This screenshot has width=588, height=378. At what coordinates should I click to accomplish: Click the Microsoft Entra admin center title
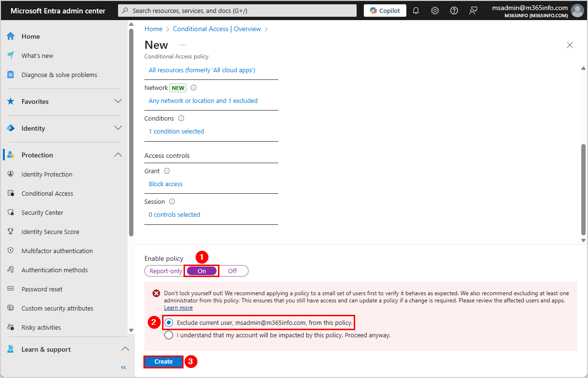58,11
